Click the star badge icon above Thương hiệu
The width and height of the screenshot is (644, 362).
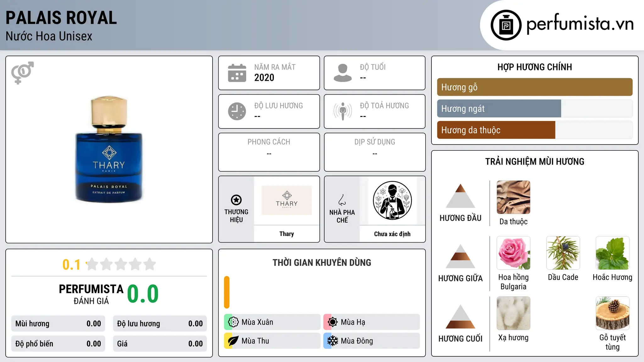[x=236, y=200]
